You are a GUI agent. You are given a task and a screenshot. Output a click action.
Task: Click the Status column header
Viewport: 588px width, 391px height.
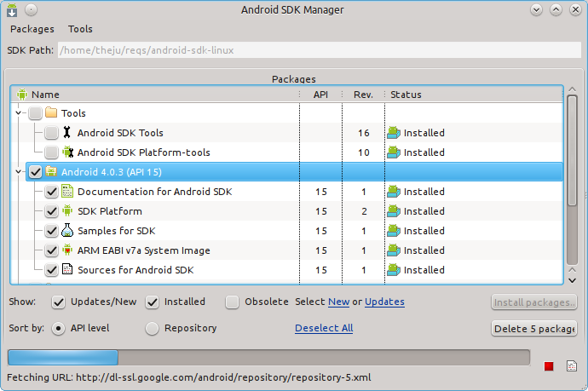pyautogui.click(x=474, y=95)
